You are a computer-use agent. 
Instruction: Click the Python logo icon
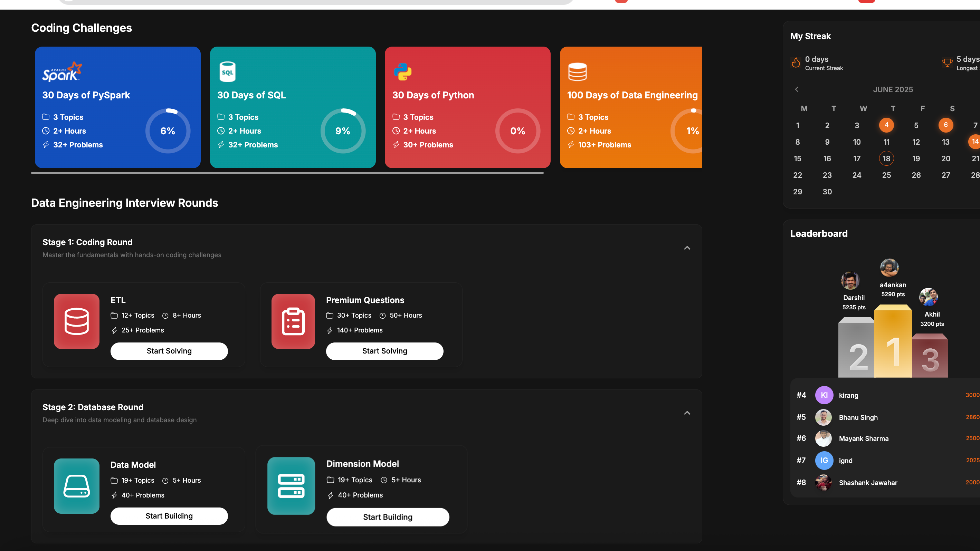tap(402, 72)
